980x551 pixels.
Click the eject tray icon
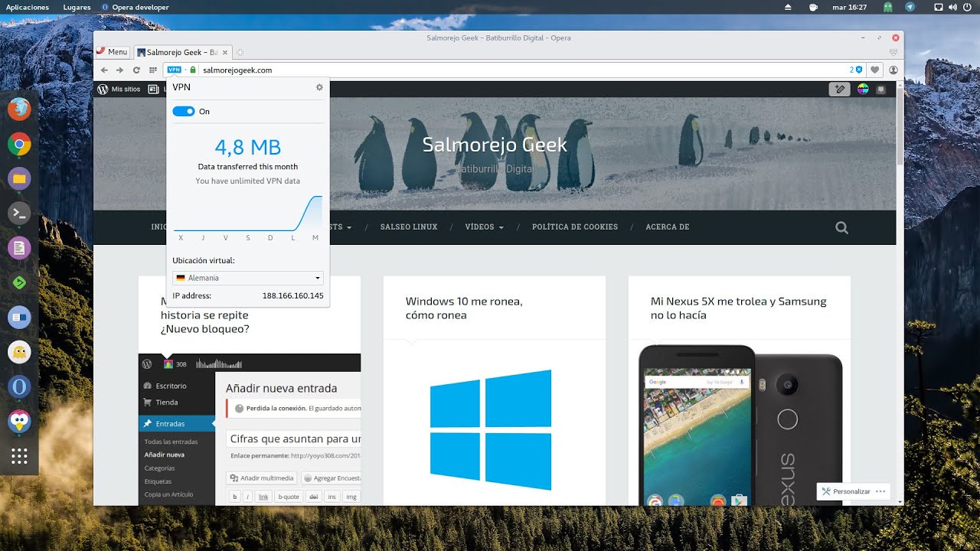pos(789,7)
